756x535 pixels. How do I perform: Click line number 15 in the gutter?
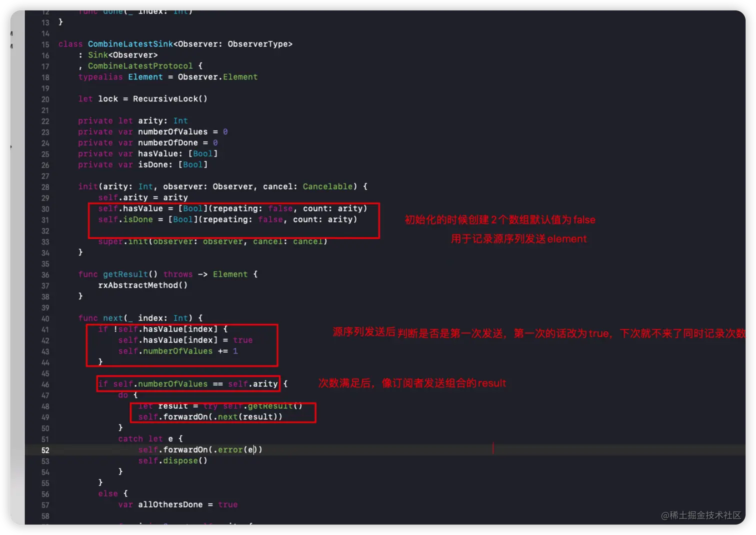pyautogui.click(x=45, y=44)
